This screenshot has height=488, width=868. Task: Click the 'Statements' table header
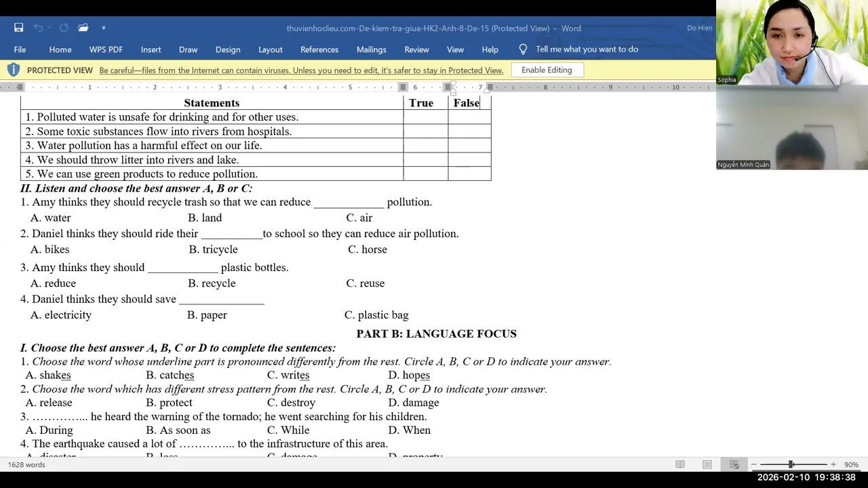click(212, 103)
